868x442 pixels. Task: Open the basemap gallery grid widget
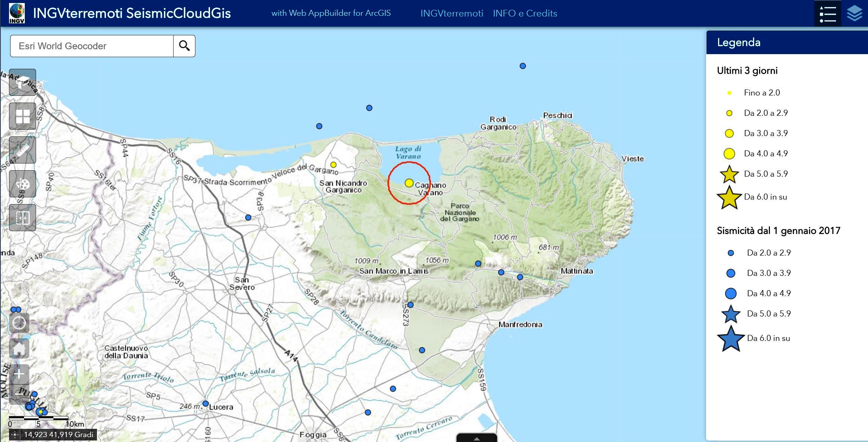coord(23,116)
